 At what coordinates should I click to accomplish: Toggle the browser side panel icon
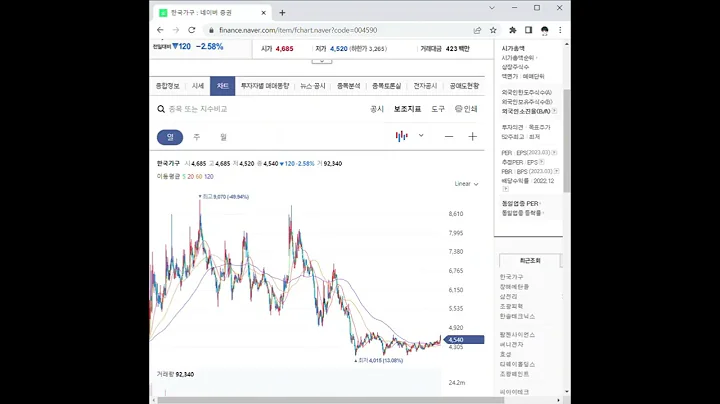529,30
